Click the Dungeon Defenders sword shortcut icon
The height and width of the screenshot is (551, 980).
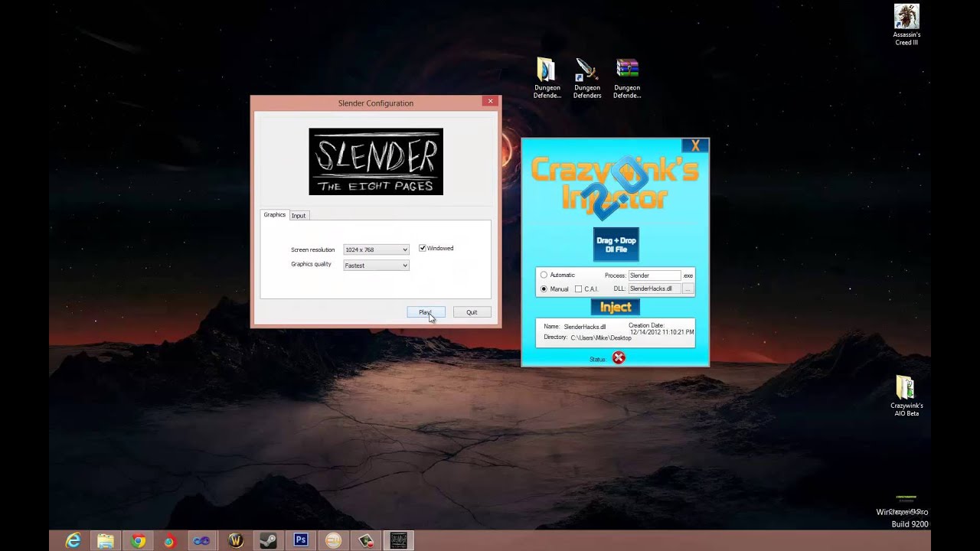(587, 70)
